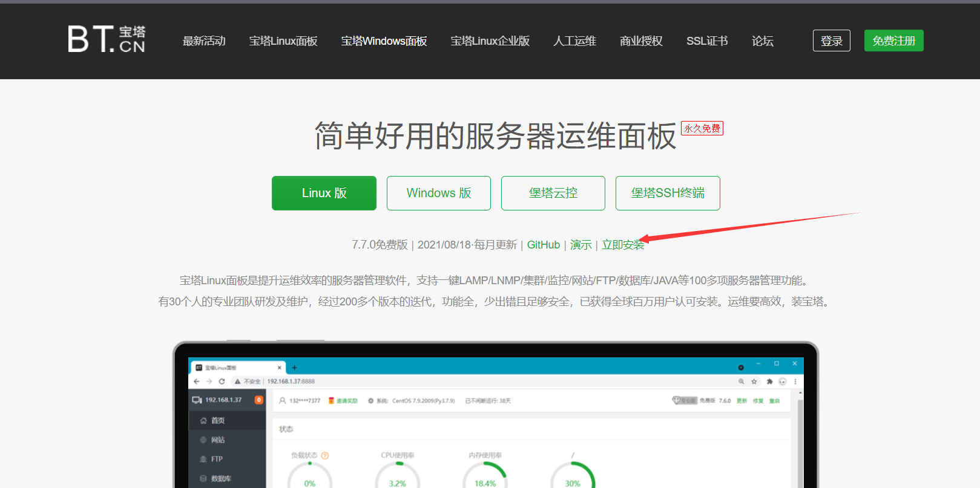Visit the 论坛 forum link
The height and width of the screenshot is (488, 980).
click(763, 41)
